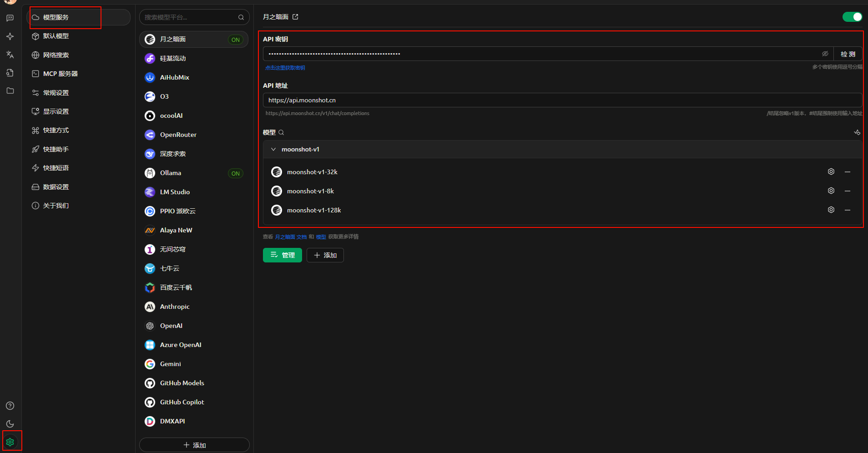Open settings for moonshot-v1-8k model
Viewport: 868px width, 453px height.
pyautogui.click(x=831, y=191)
